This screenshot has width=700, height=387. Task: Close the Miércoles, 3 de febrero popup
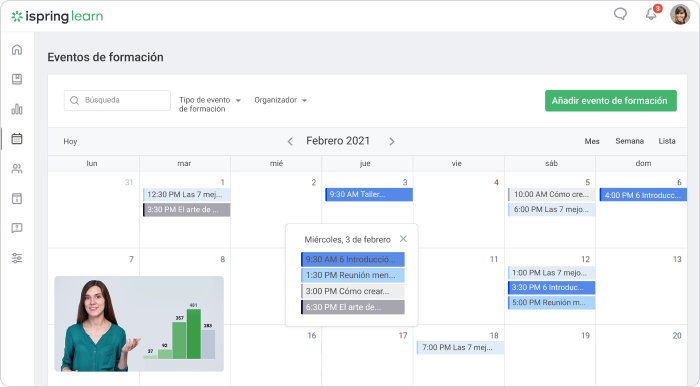tap(403, 239)
